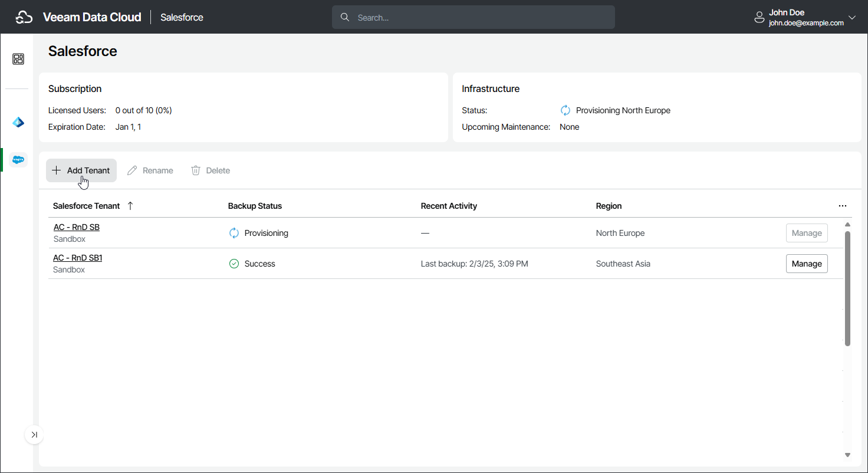Click the table scrollbar down arrow
This screenshot has width=868, height=473.
pyautogui.click(x=848, y=455)
